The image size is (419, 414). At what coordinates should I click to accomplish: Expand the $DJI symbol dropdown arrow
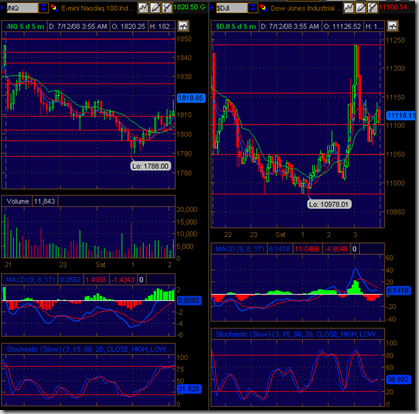[253, 8]
